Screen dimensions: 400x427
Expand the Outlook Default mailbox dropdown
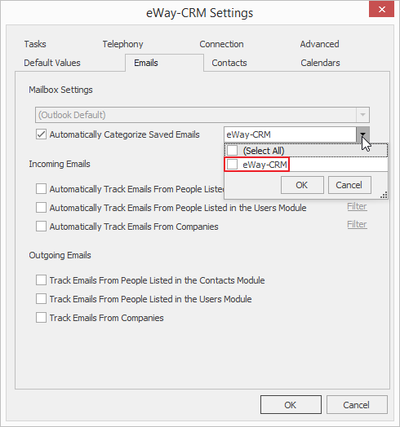363,115
